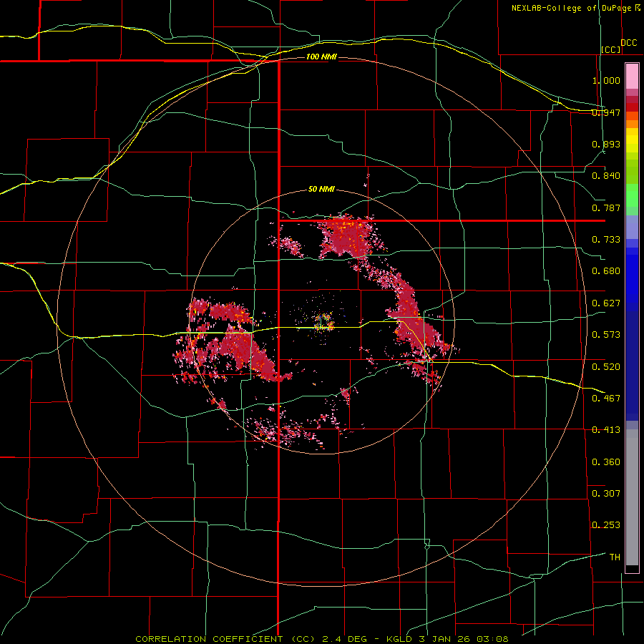Click the DCC label above the color bar
644x644 pixels.
click(629, 43)
